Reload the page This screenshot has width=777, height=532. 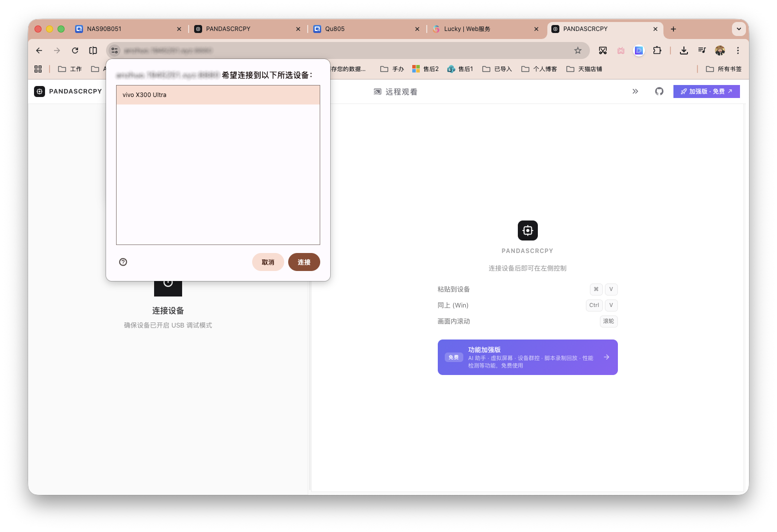click(x=75, y=50)
